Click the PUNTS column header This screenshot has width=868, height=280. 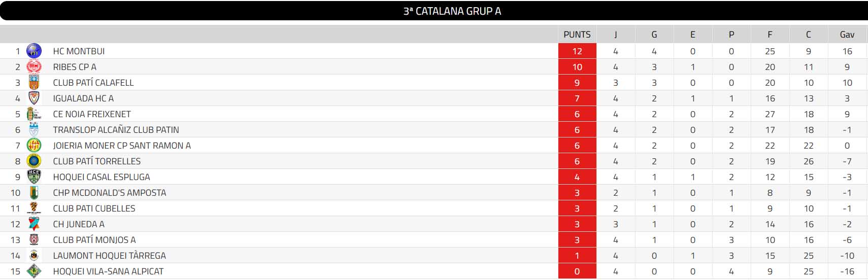577,34
